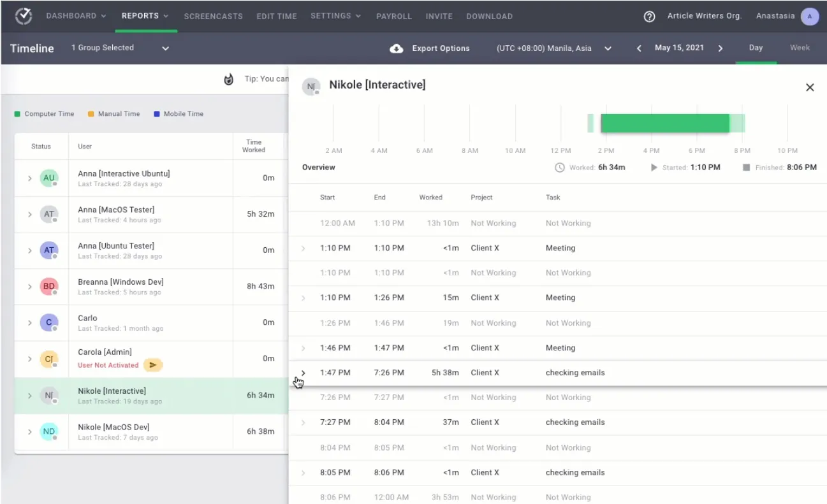The height and width of the screenshot is (504, 827).
Task: Click the Time Worked column header
Action: (x=254, y=146)
